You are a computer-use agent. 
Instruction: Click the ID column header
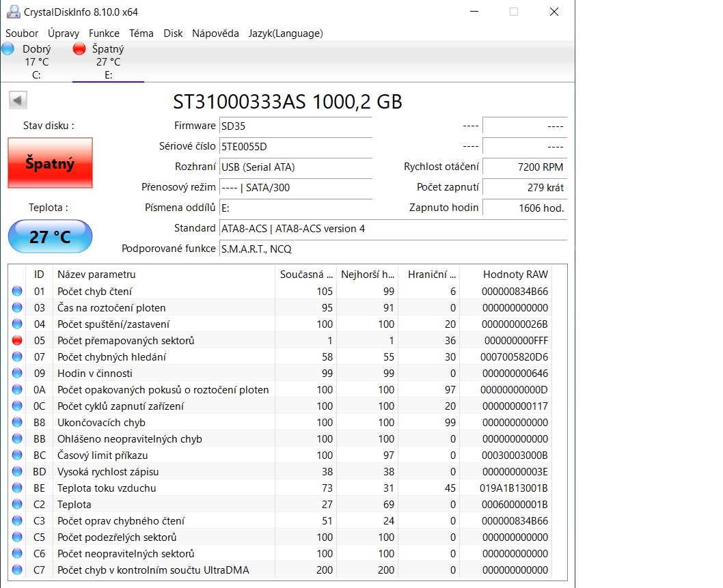39,274
